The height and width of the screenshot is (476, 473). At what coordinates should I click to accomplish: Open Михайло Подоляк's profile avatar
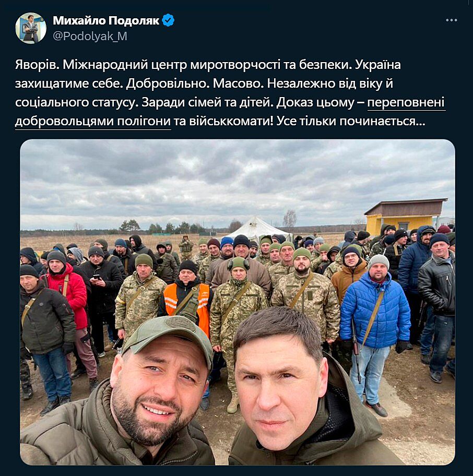coord(31,28)
